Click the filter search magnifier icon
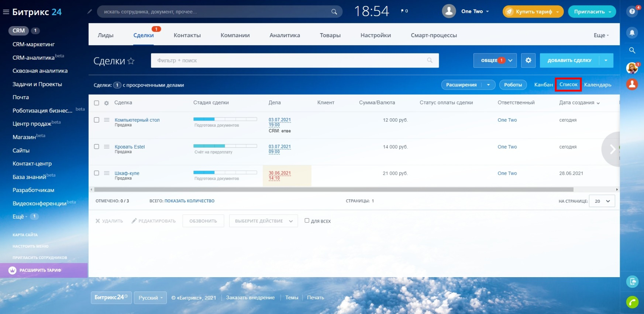 click(x=430, y=60)
